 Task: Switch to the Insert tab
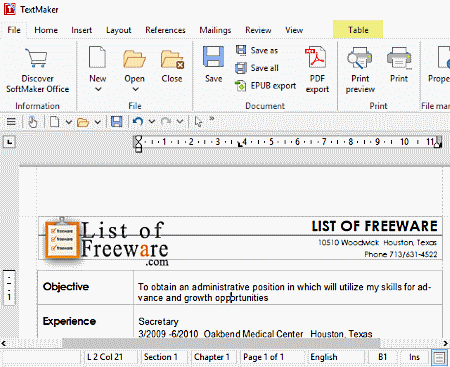(82, 30)
